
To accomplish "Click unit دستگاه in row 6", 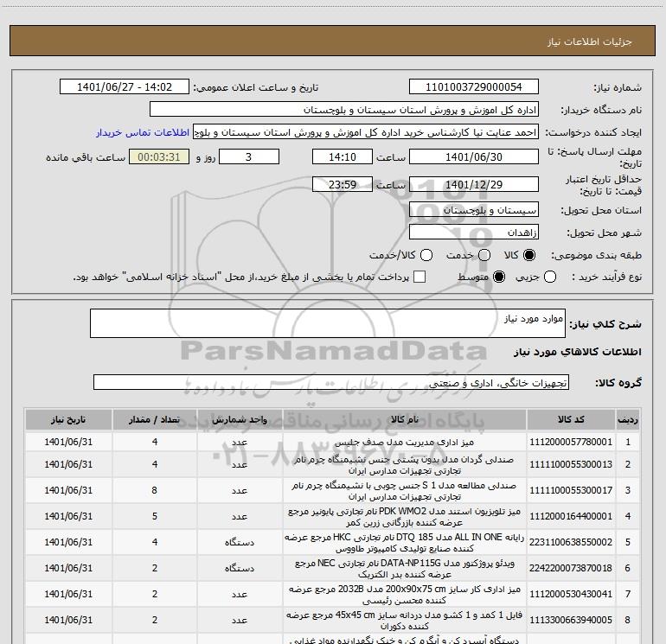I will click(240, 568).
